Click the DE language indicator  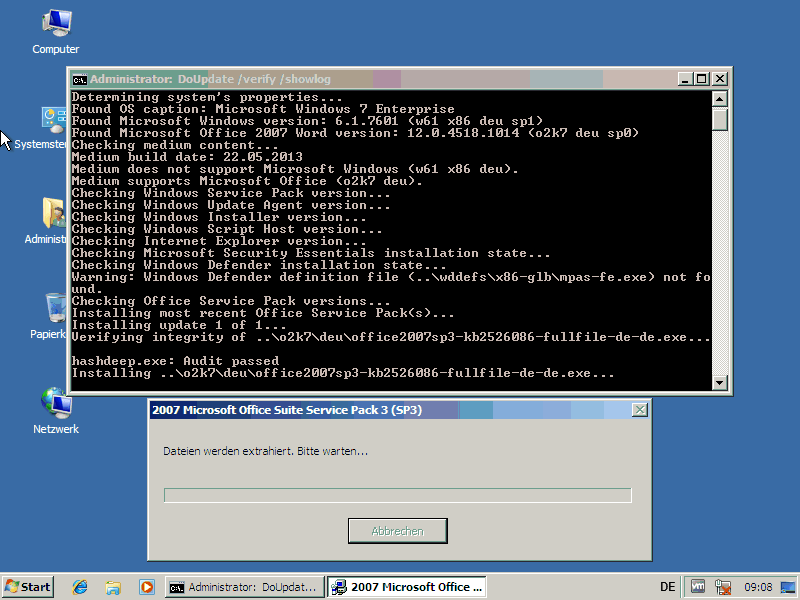(x=667, y=587)
